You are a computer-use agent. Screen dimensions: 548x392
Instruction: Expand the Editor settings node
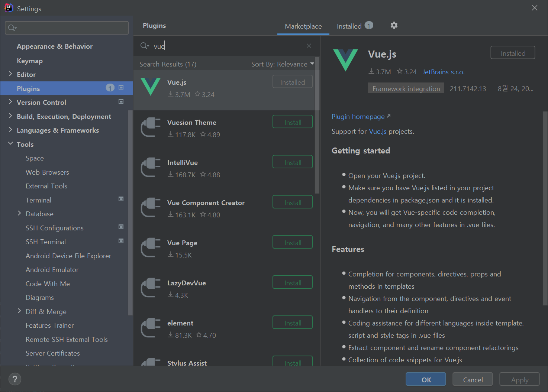[10, 74]
